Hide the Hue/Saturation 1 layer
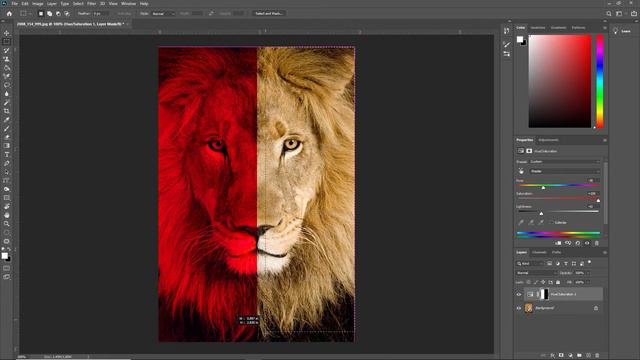Image resolution: width=640 pixels, height=360 pixels. [519, 294]
